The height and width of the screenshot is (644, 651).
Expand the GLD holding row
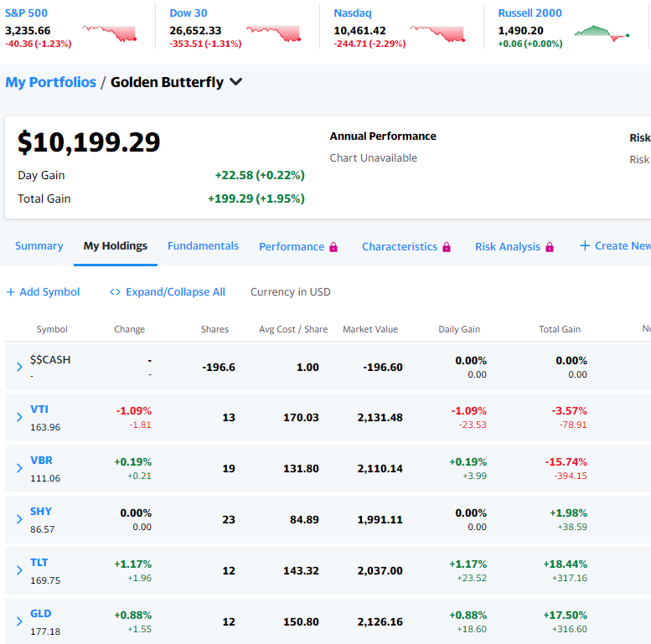coord(19,621)
